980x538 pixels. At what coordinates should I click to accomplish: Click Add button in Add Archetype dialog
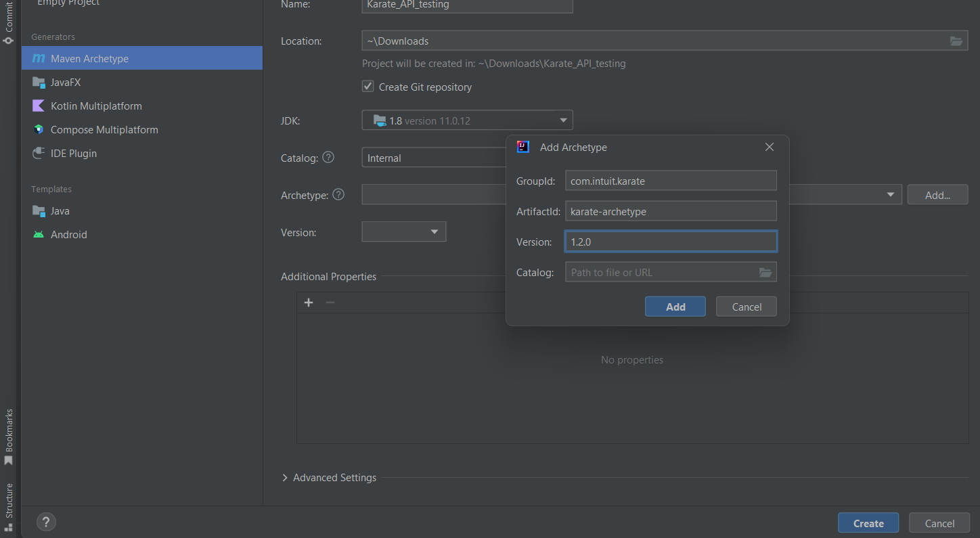pyautogui.click(x=675, y=307)
